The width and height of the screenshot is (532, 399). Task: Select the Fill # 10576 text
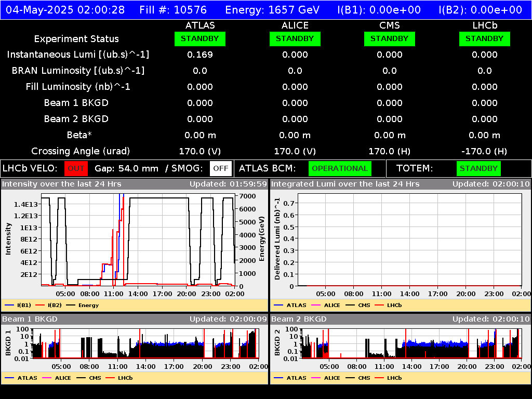point(173,10)
